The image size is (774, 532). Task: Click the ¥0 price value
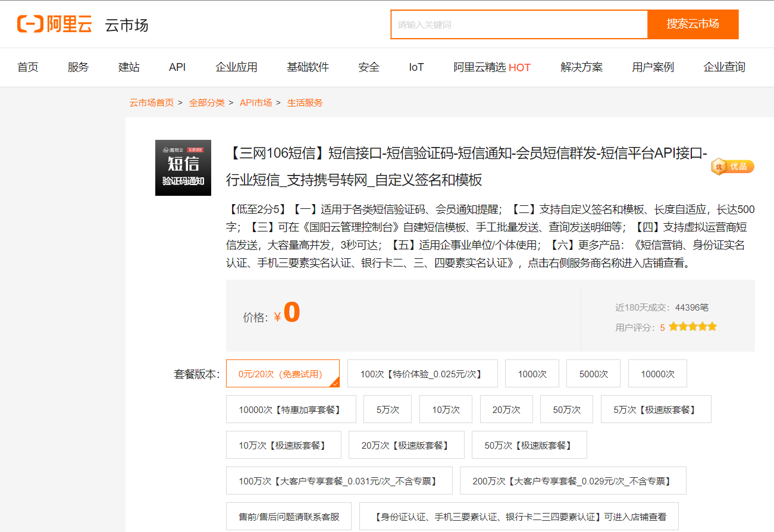pos(287,314)
